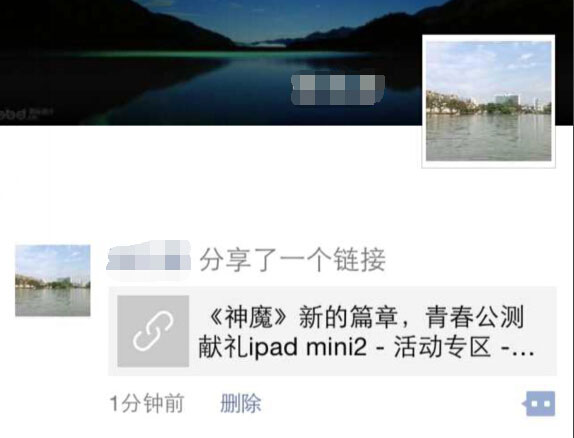Image resolution: width=574 pixels, height=438 pixels.
Task: Open the 献礼ipad mini2 - 活动专区 line
Action: pyautogui.click(x=344, y=347)
